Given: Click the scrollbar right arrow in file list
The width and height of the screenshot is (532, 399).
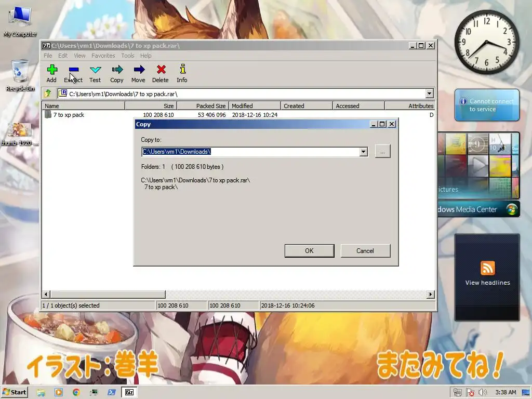Looking at the screenshot, I should [431, 294].
